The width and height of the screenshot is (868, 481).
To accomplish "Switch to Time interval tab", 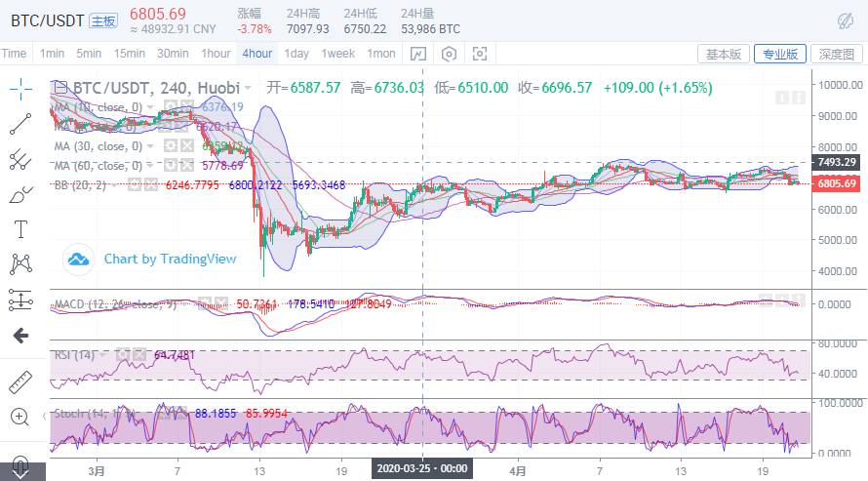I will (14, 54).
